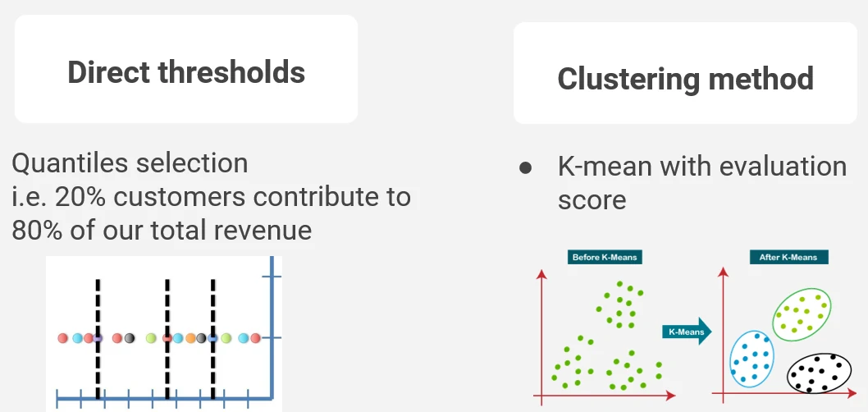Click the leftmost red dot in quantile chart

point(64,338)
